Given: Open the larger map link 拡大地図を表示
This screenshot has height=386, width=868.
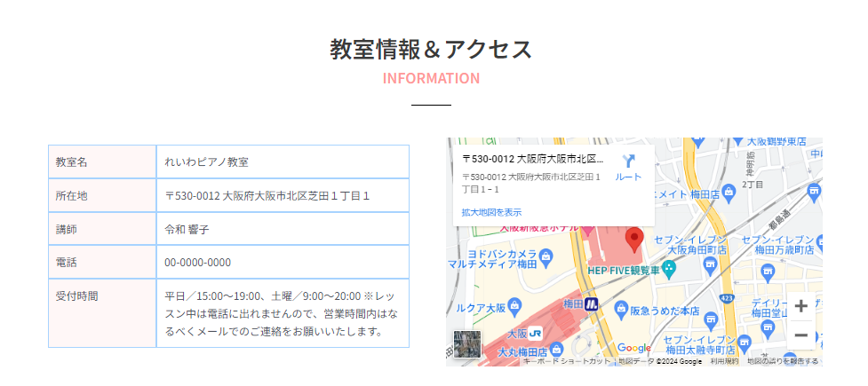Looking at the screenshot, I should pyautogui.click(x=491, y=212).
